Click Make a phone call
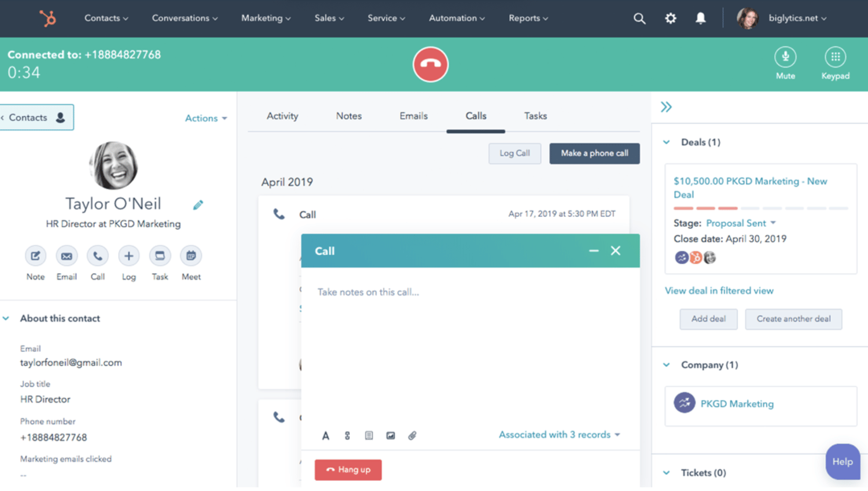 [594, 153]
